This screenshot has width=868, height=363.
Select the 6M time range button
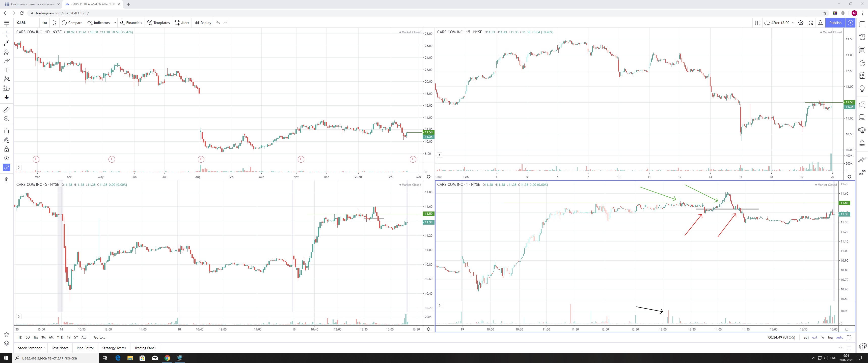(51, 337)
